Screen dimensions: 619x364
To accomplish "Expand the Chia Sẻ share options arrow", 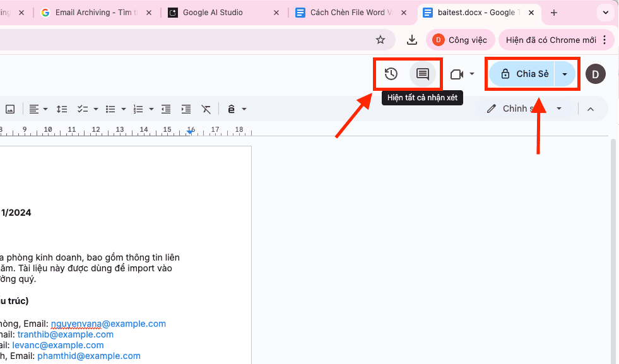I will click(565, 74).
